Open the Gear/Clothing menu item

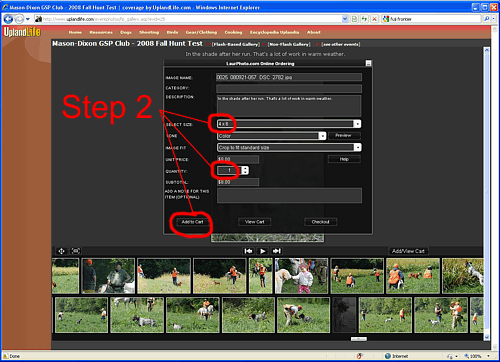pyautogui.click(x=201, y=32)
